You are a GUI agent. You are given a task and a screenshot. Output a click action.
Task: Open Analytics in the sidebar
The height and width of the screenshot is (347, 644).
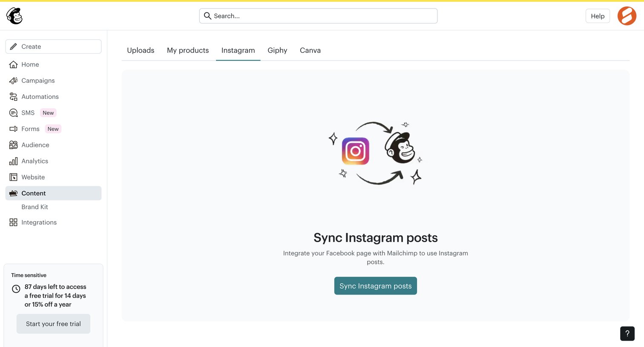click(x=53, y=161)
